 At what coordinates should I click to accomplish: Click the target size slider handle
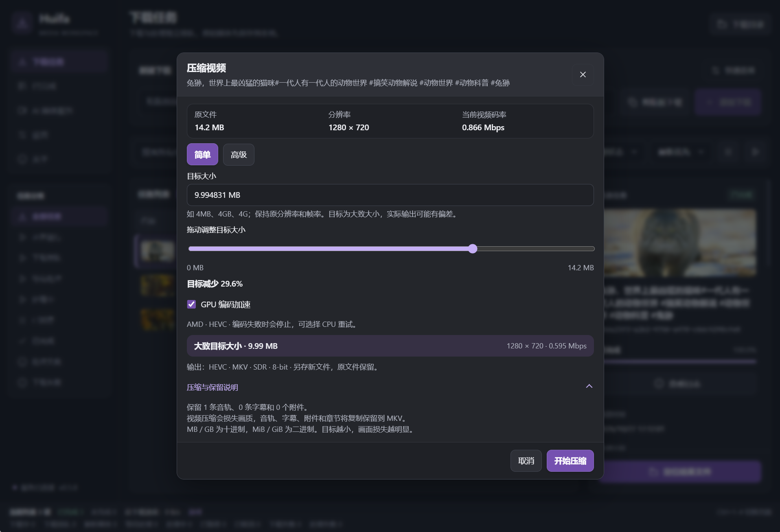(472, 249)
